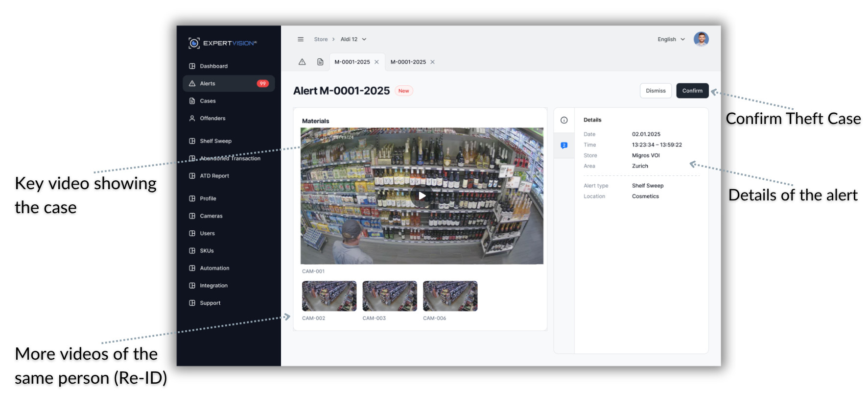The width and height of the screenshot is (868, 418).
Task: Open the English language dropdown
Action: click(x=671, y=39)
